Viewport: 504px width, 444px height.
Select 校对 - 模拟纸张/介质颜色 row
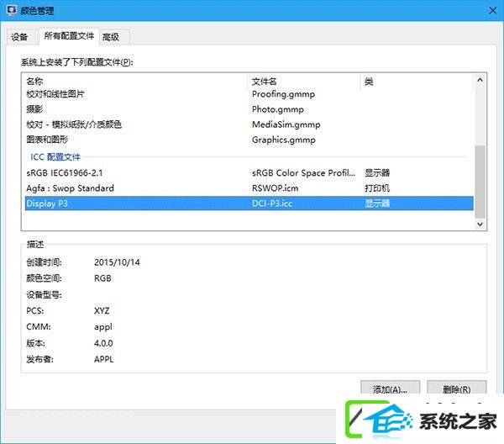pyautogui.click(x=249, y=124)
